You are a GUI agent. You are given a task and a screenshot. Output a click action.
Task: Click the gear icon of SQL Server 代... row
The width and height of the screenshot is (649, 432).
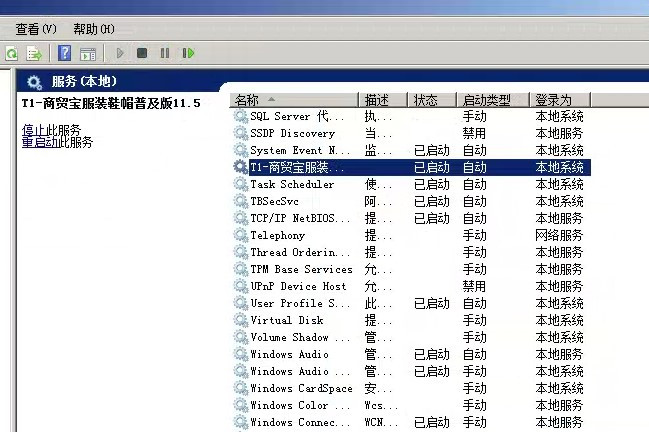pyautogui.click(x=240, y=116)
